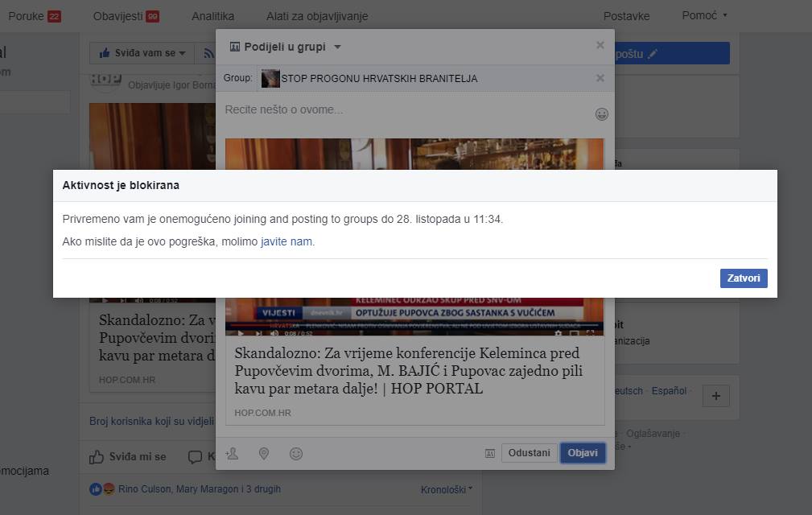Click the Sviđa mi se thumbs-up icon
Image resolution: width=812 pixels, height=515 pixels.
pyautogui.click(x=97, y=456)
